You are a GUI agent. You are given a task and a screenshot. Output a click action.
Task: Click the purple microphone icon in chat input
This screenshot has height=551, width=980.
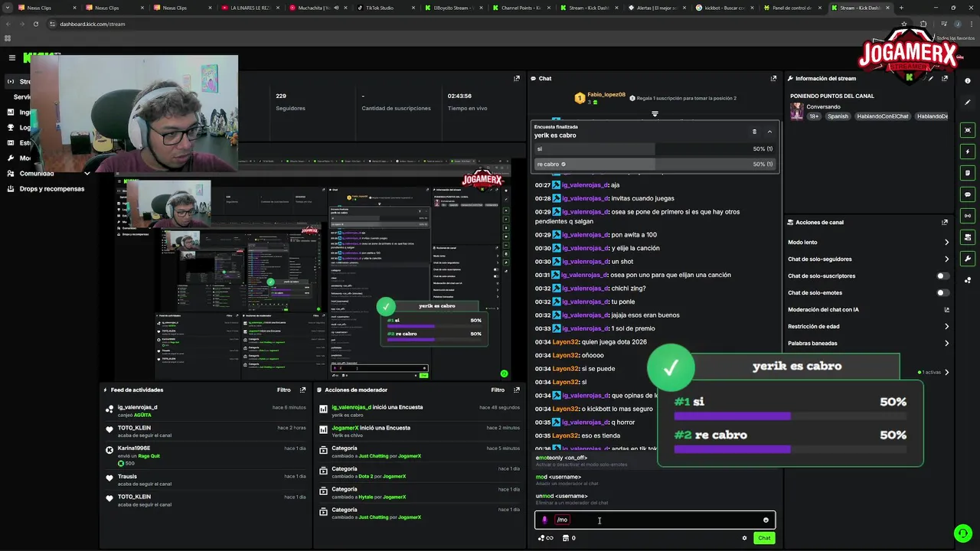click(544, 520)
